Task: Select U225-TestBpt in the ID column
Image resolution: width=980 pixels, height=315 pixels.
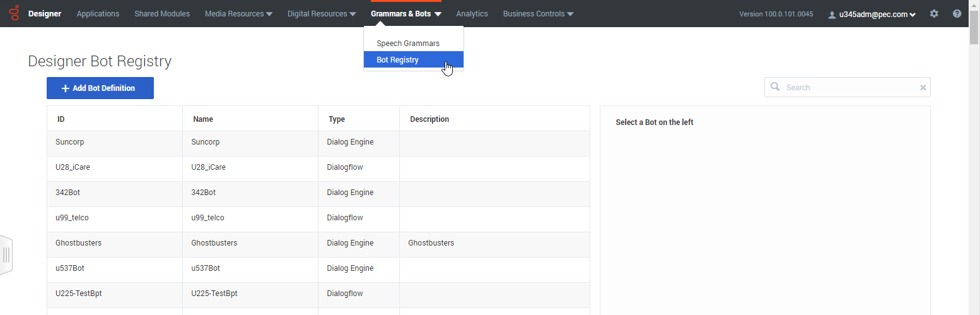Action: 79,294
